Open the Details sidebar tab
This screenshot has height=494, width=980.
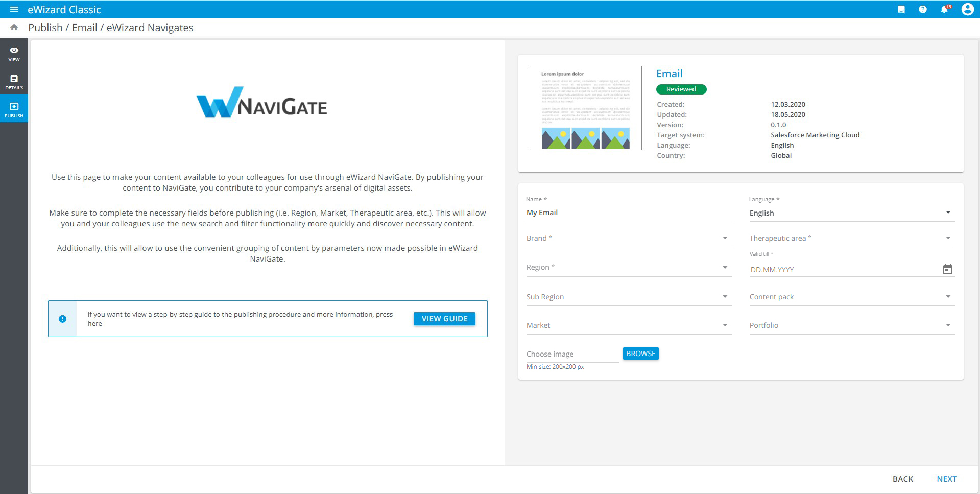click(x=14, y=82)
